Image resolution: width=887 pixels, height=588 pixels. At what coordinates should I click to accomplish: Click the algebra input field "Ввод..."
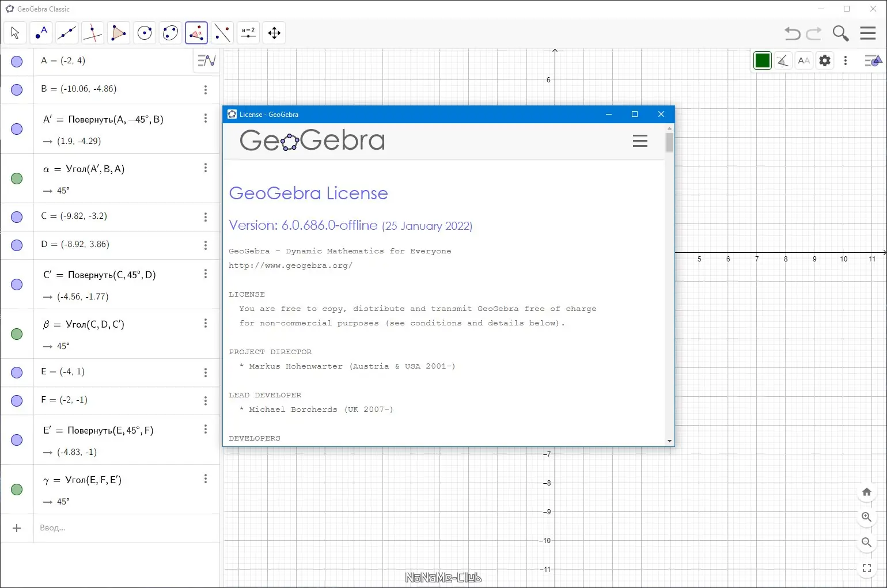coord(127,528)
